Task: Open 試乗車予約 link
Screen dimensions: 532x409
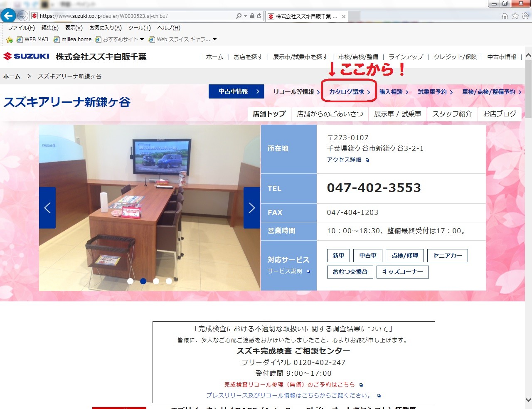Action: 435,92
